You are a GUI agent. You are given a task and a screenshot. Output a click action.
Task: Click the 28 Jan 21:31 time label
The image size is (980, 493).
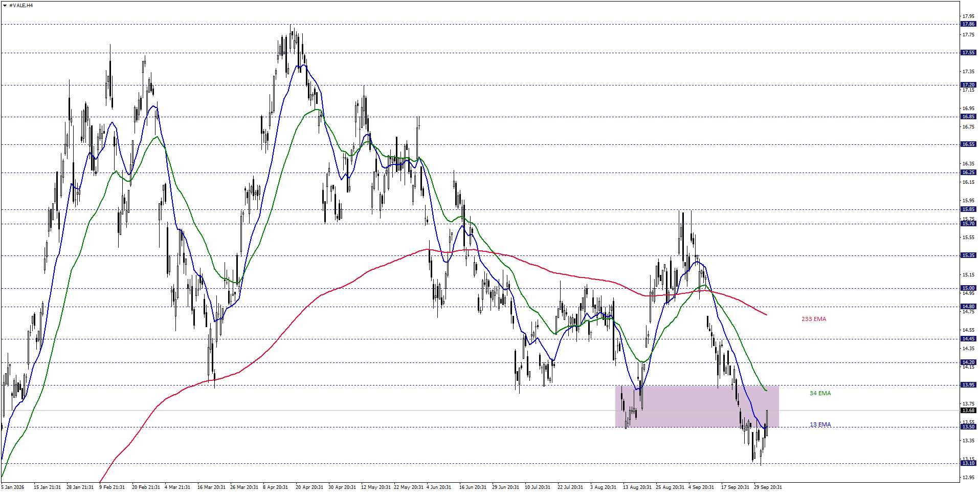point(80,487)
